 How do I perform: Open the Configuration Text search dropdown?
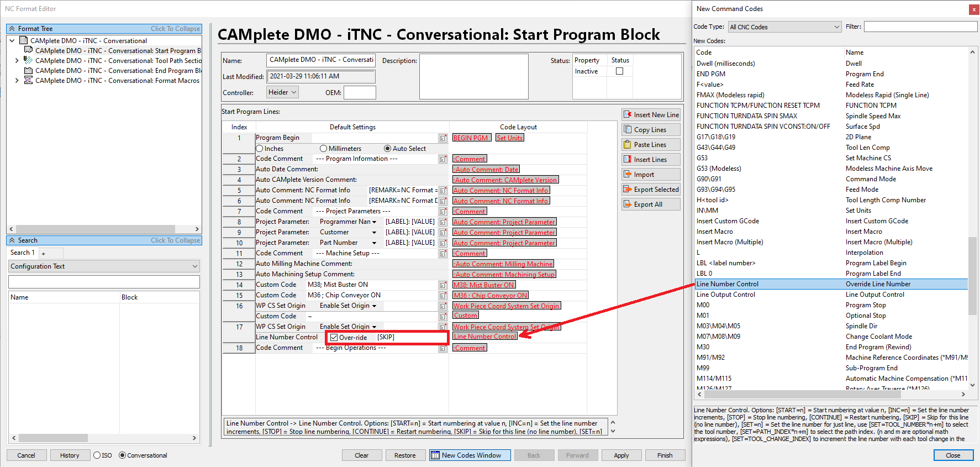[104, 266]
